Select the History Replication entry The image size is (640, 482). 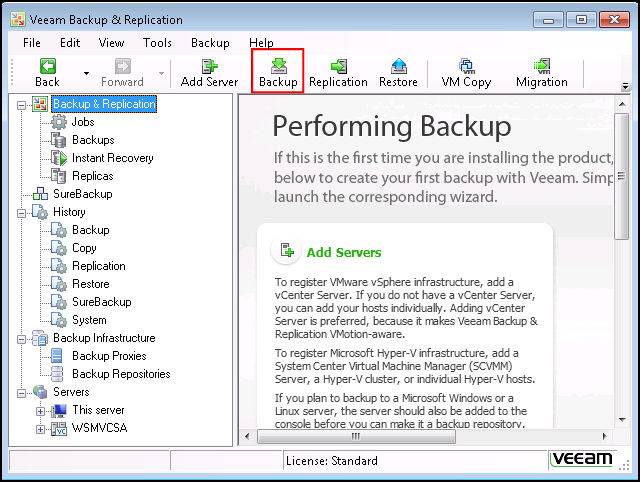pos(99,266)
